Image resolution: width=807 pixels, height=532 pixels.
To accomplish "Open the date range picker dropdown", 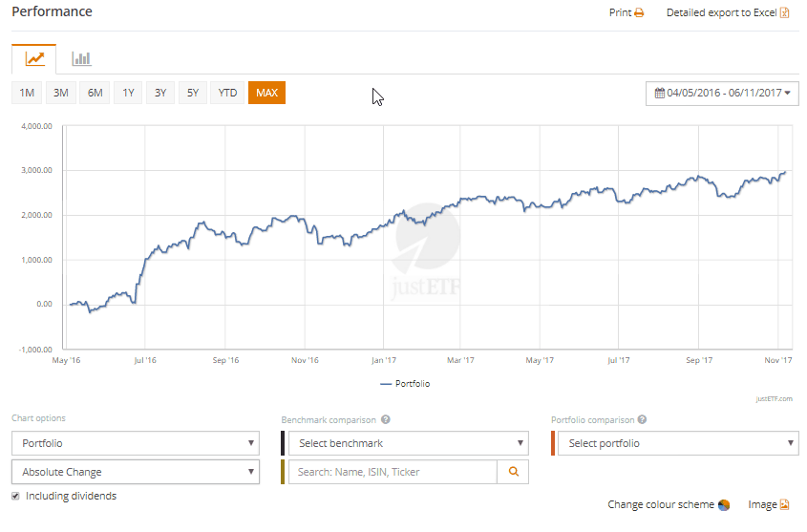I will (722, 94).
